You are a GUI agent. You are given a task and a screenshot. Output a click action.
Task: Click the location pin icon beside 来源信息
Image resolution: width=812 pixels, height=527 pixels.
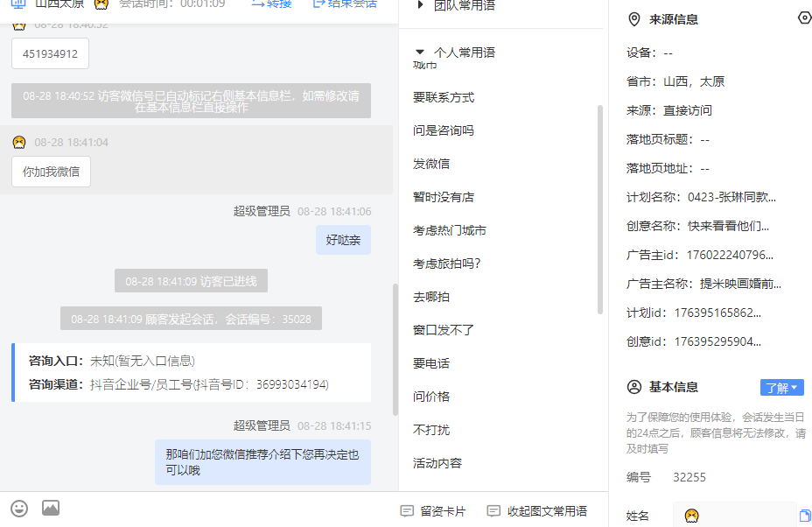[633, 19]
